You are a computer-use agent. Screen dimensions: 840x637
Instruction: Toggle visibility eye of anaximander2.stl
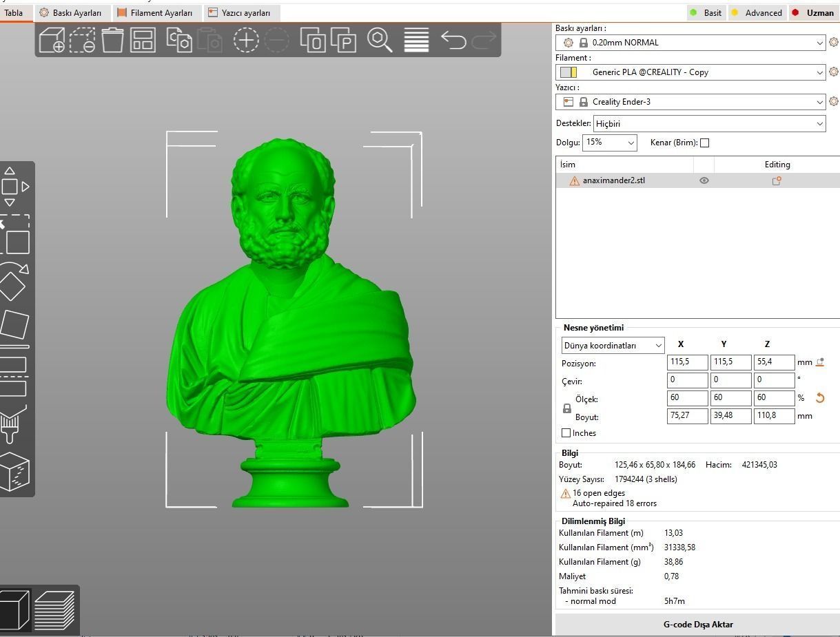coord(704,180)
